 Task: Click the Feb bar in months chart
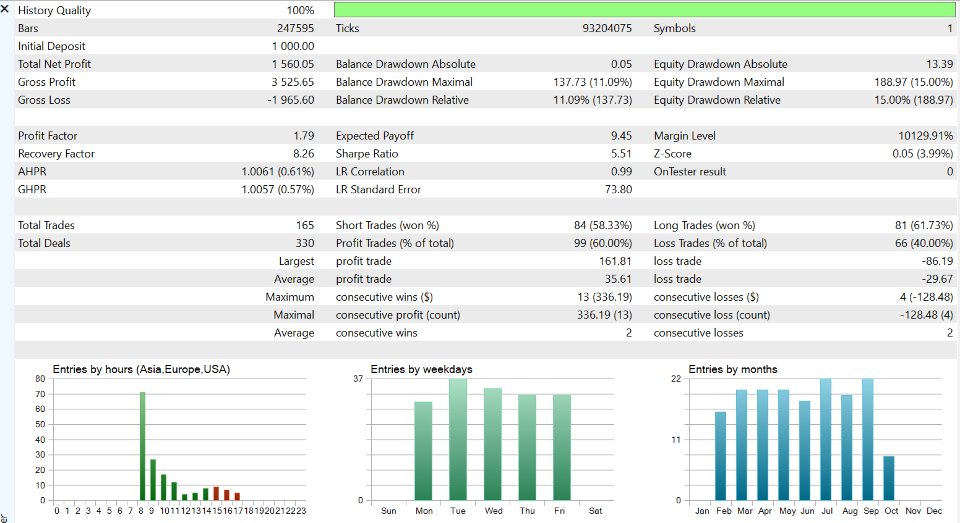click(x=721, y=456)
